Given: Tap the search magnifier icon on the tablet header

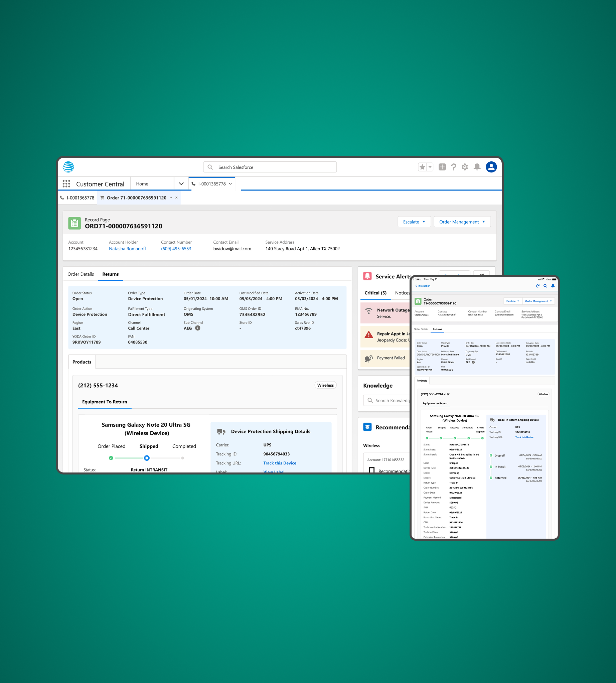Looking at the screenshot, I should click(545, 286).
